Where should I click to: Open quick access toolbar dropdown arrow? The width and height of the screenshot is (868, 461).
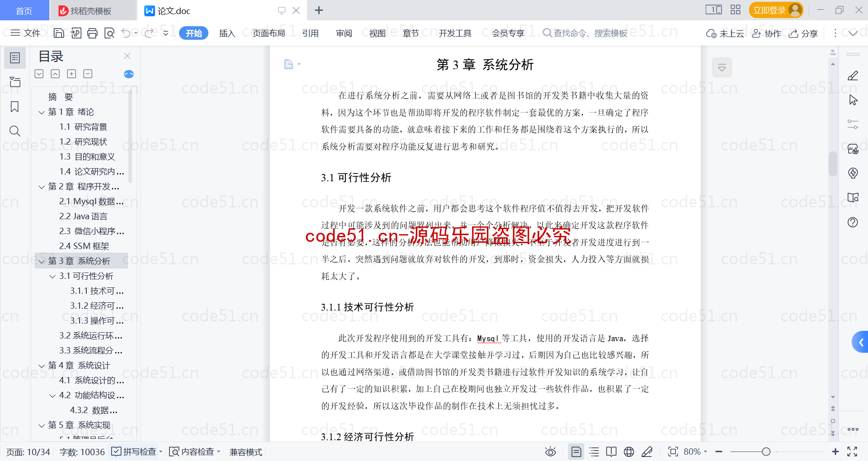point(165,33)
